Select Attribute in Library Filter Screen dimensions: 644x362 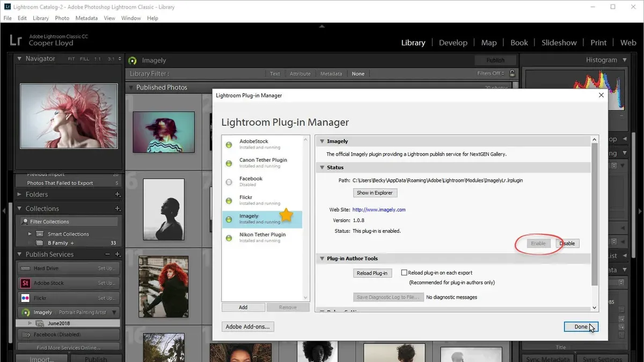301,74
